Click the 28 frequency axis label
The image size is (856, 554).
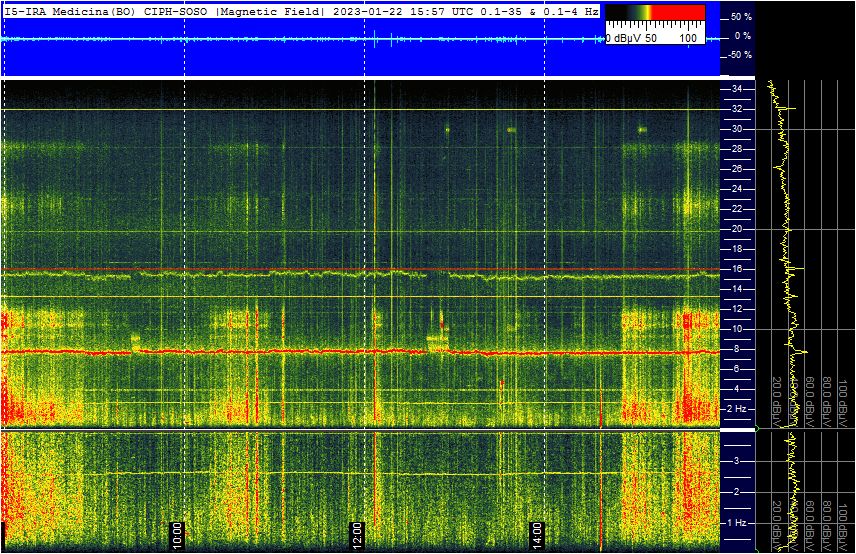coord(736,149)
